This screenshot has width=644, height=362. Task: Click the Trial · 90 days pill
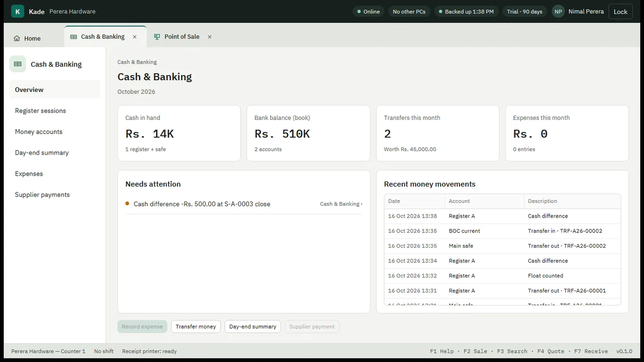coord(524,11)
